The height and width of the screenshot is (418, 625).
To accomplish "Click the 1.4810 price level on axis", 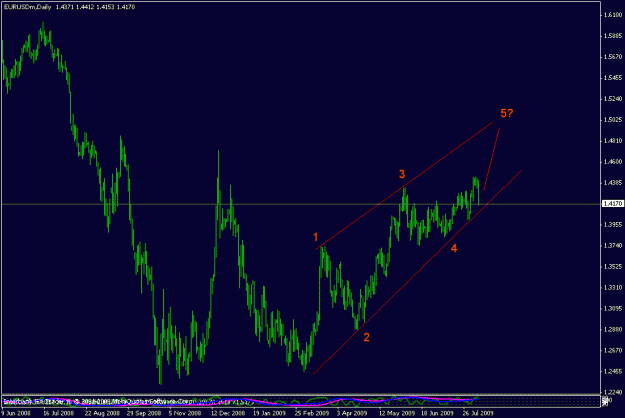I will [x=613, y=141].
